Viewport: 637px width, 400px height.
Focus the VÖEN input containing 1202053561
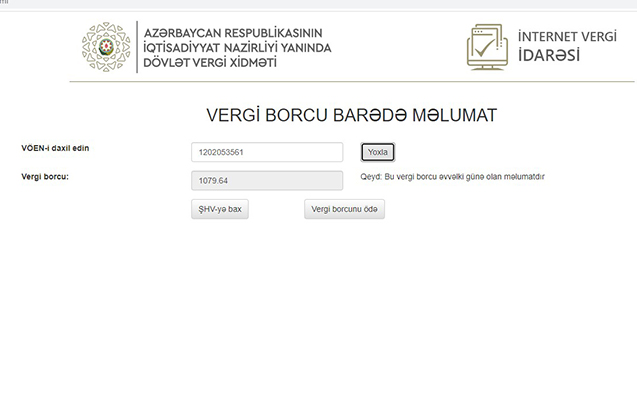(267, 152)
